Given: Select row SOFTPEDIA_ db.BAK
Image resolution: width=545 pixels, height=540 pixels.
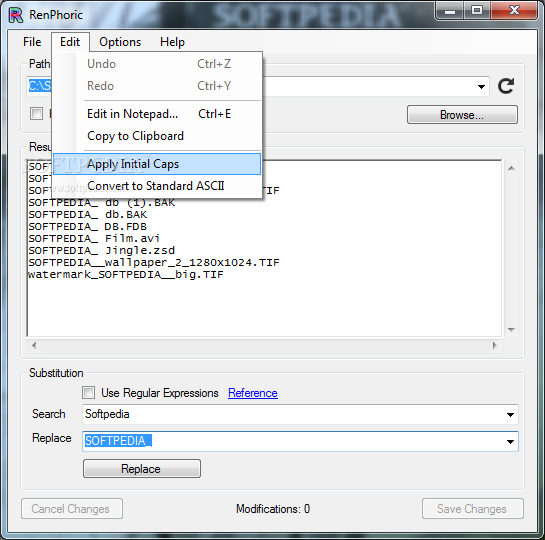Looking at the screenshot, I should click(x=88, y=215).
